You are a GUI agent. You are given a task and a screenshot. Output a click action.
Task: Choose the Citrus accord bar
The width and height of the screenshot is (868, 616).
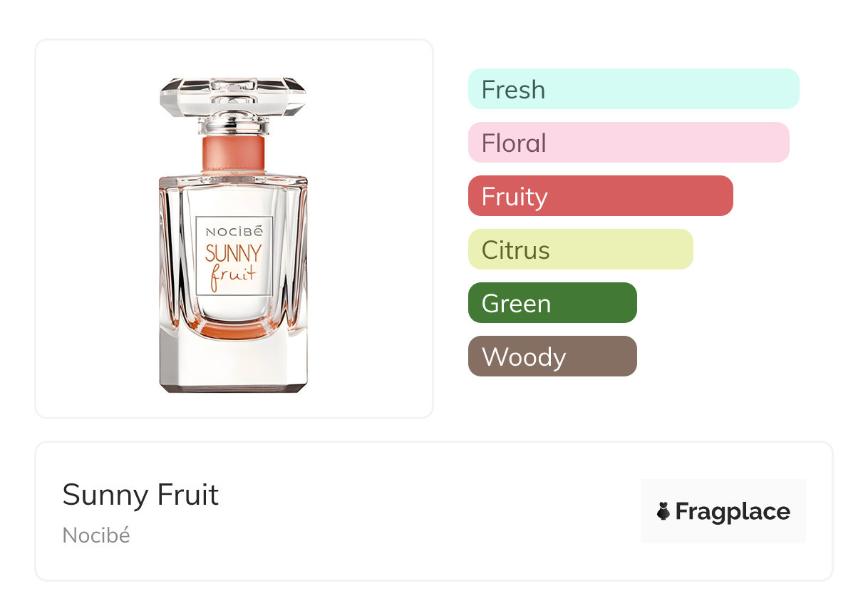[580, 250]
